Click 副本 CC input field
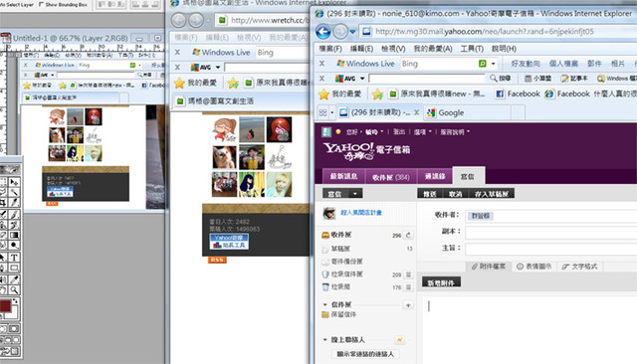Viewport: 637px width, 364px height. (x=550, y=232)
